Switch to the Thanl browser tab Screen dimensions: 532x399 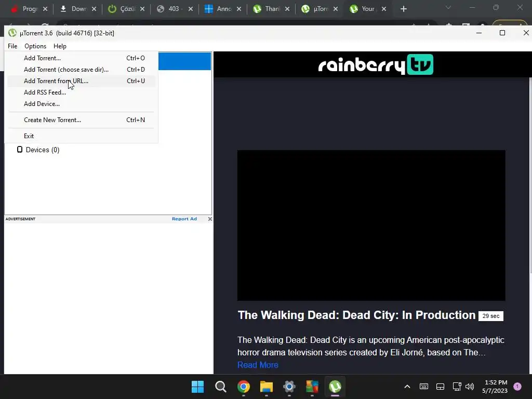click(x=271, y=9)
